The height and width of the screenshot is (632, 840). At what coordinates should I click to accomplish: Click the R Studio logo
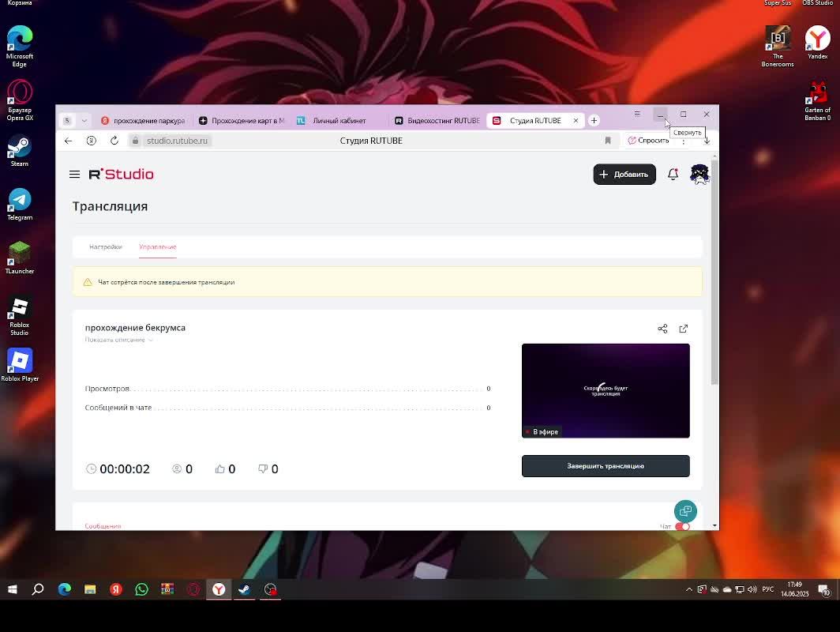point(121,175)
